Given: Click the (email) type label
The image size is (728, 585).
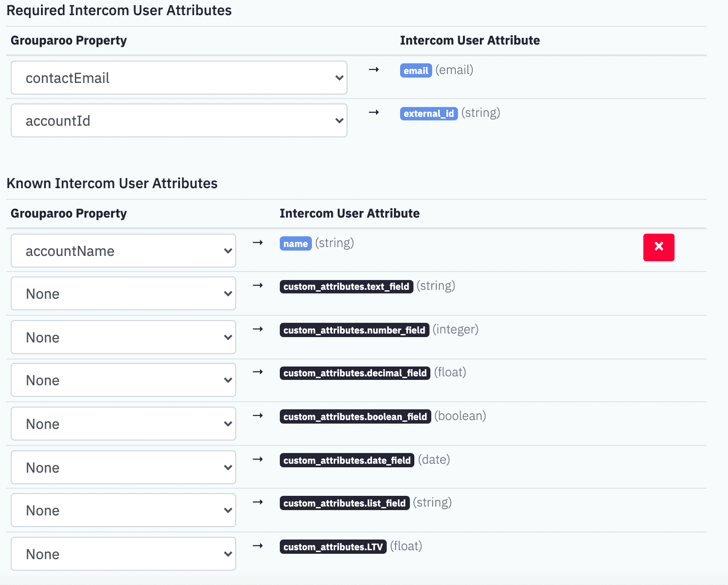Looking at the screenshot, I should pyautogui.click(x=454, y=70).
